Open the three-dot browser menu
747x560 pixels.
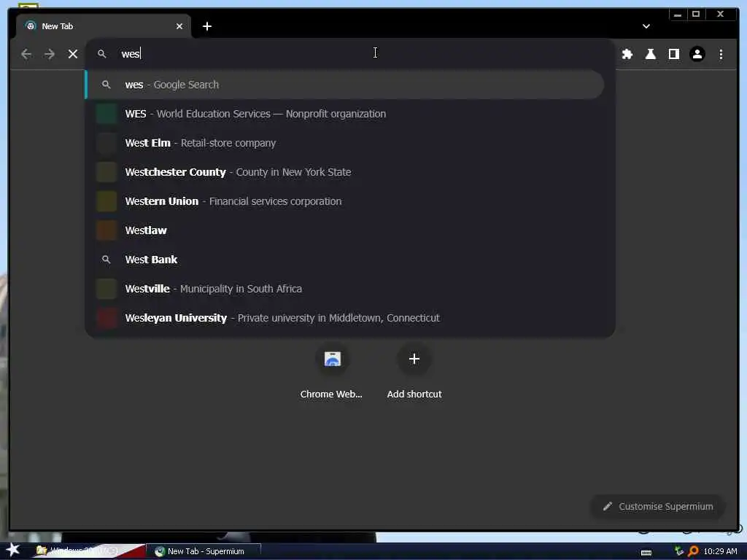tap(721, 54)
